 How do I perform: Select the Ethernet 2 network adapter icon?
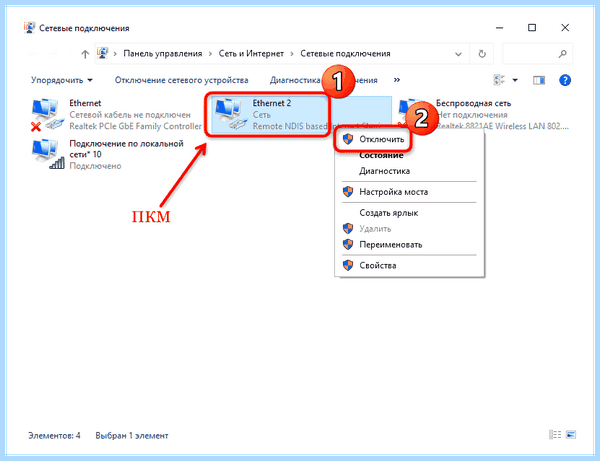pyautogui.click(x=230, y=114)
